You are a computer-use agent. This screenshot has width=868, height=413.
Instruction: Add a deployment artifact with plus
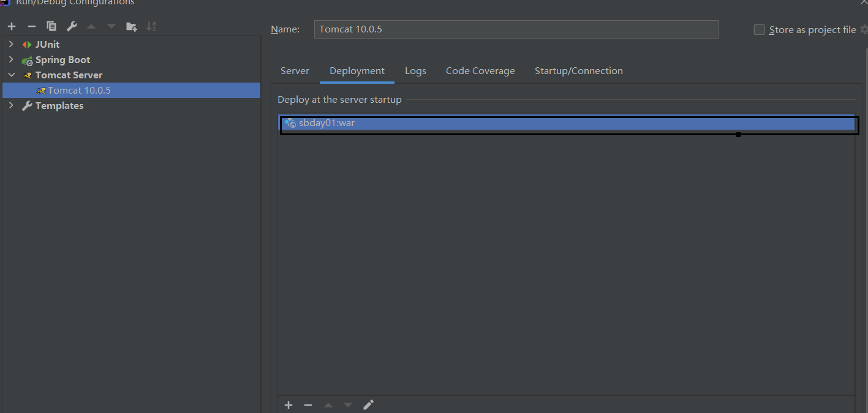289,405
